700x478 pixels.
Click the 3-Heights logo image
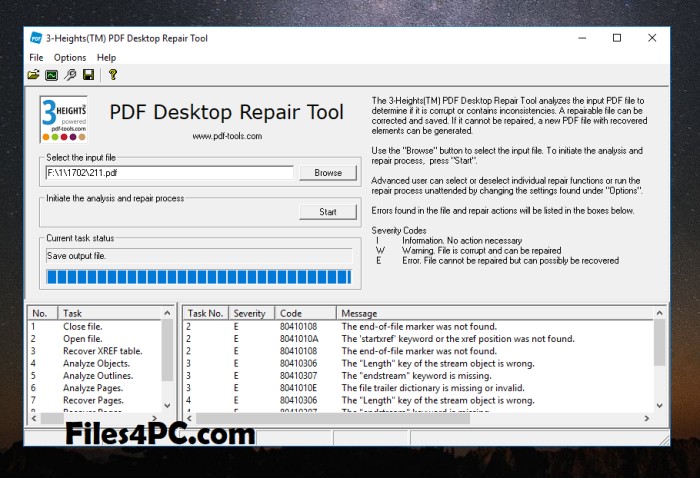(64, 119)
